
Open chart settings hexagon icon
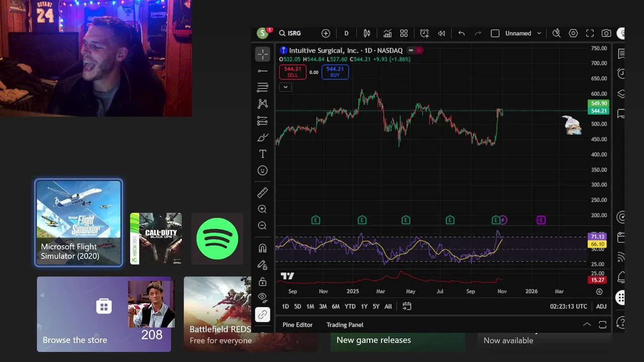point(573,33)
